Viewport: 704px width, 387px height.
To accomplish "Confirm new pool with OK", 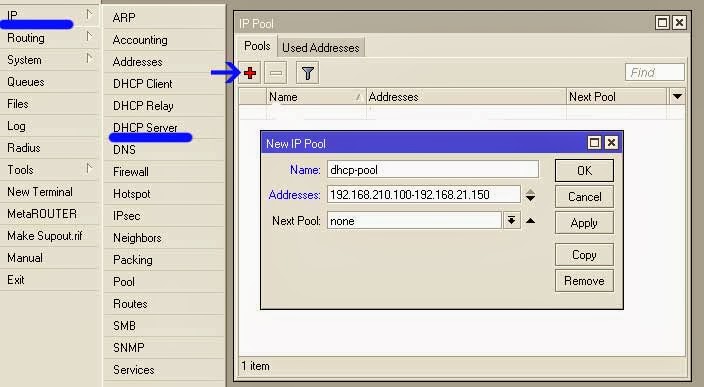I will [x=584, y=171].
